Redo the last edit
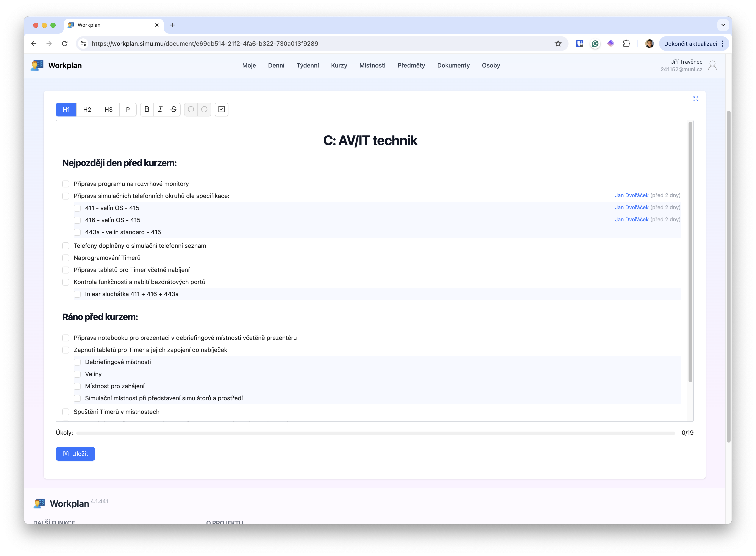This screenshot has width=756, height=556. [204, 109]
